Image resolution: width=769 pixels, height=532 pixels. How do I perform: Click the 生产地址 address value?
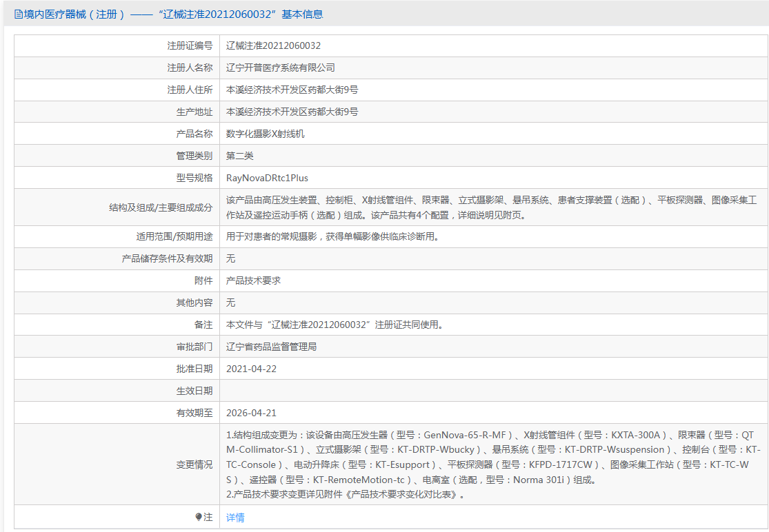[x=292, y=112]
